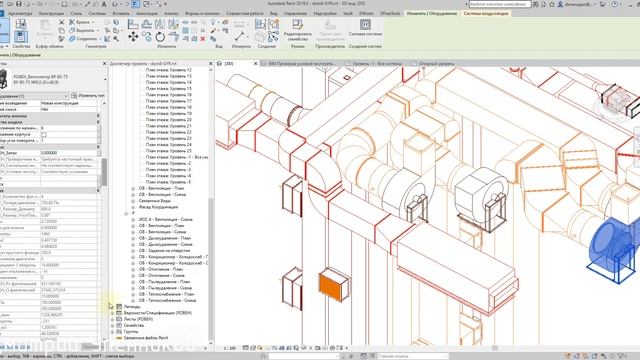Screen dimensions: 640x360
Task: Open the Управление ribbon tab
Action: (295, 13)
